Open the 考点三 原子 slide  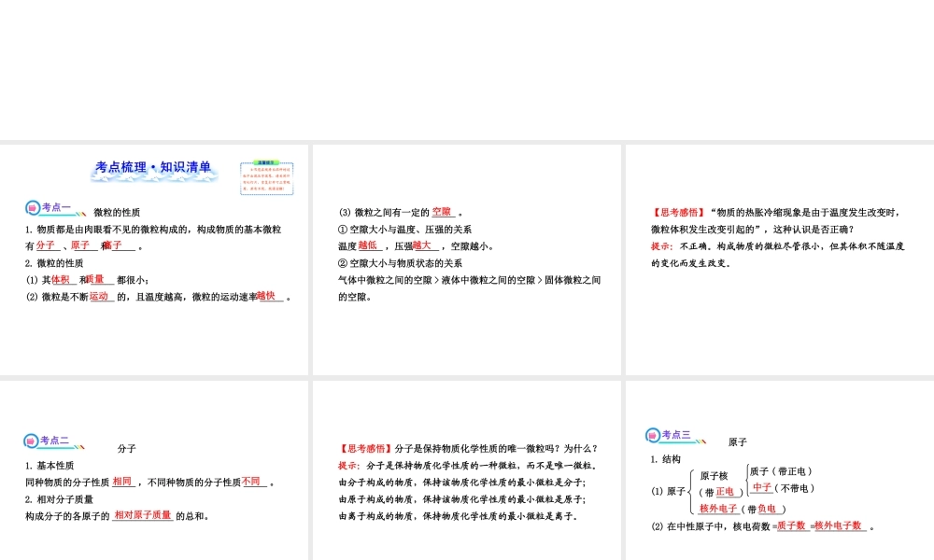coord(780,470)
